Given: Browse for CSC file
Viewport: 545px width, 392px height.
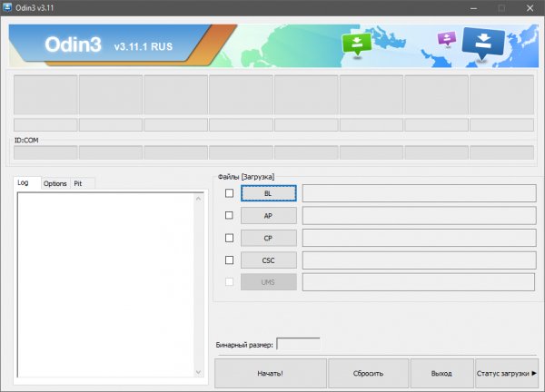Looking at the screenshot, I should [269, 260].
